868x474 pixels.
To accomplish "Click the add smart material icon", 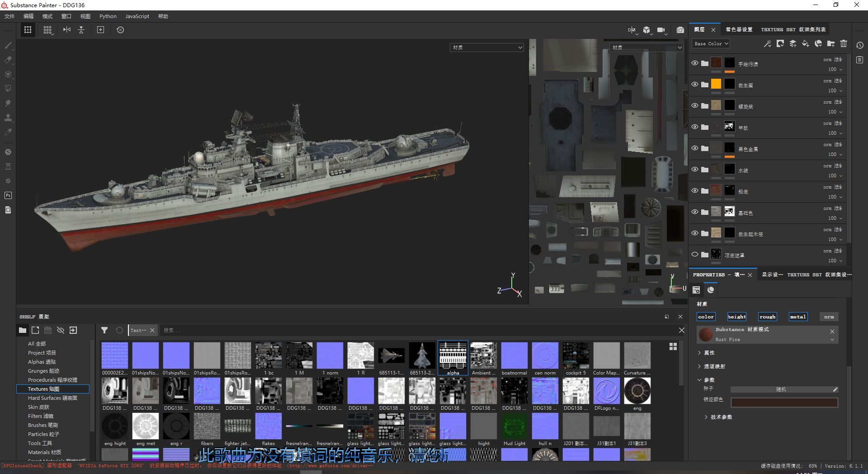I will coord(818,43).
